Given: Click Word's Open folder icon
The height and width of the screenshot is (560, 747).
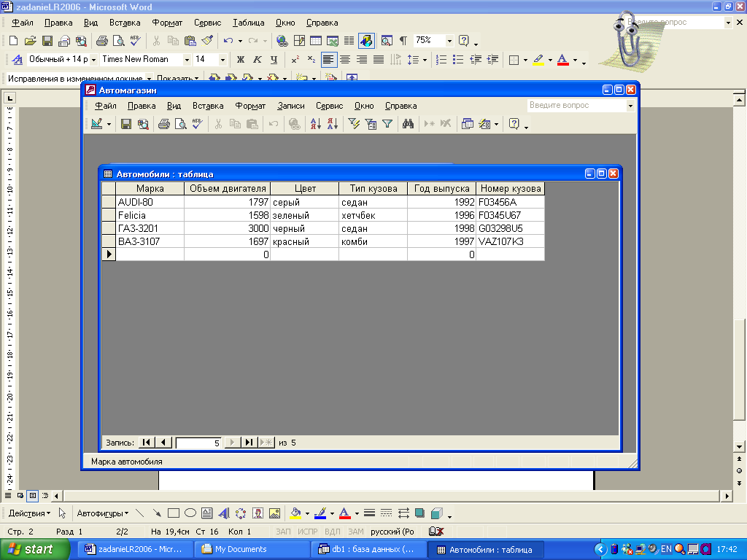Looking at the screenshot, I should pyautogui.click(x=30, y=41).
